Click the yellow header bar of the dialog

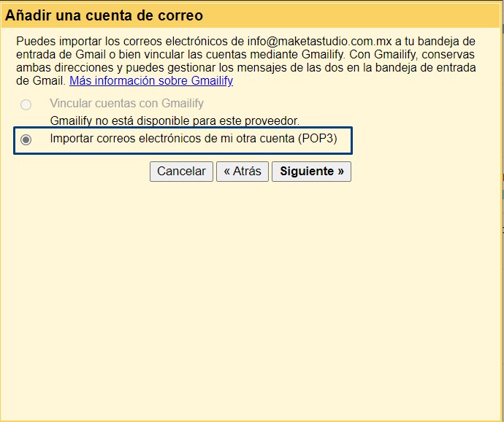(x=365, y=15)
